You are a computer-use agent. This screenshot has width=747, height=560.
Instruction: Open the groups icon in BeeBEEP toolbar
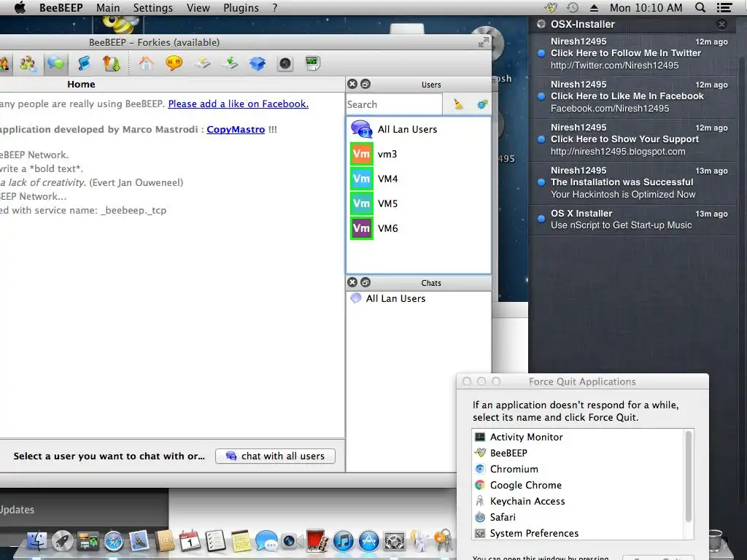tap(28, 63)
